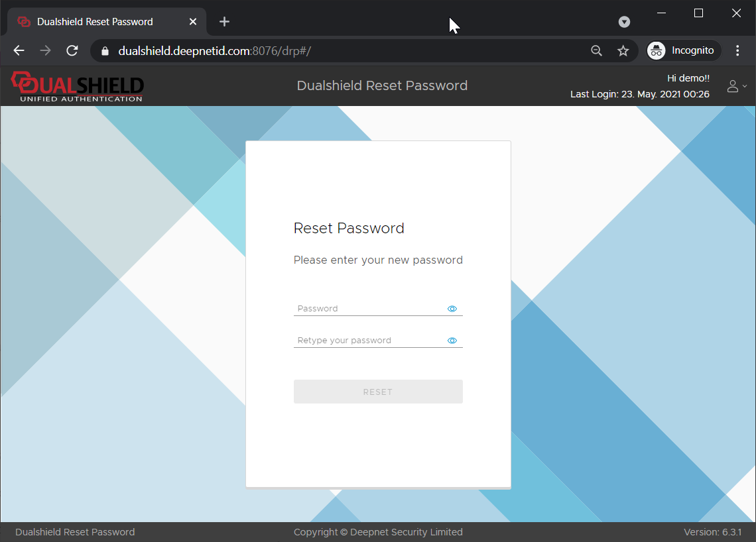The width and height of the screenshot is (756, 542).
Task: Close the browser window
Action: coord(736,13)
